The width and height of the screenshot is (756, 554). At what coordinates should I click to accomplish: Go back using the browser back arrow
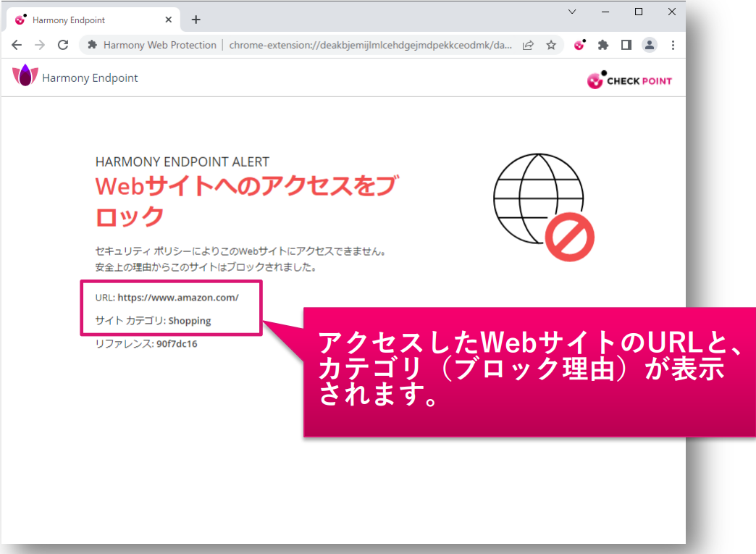(17, 46)
